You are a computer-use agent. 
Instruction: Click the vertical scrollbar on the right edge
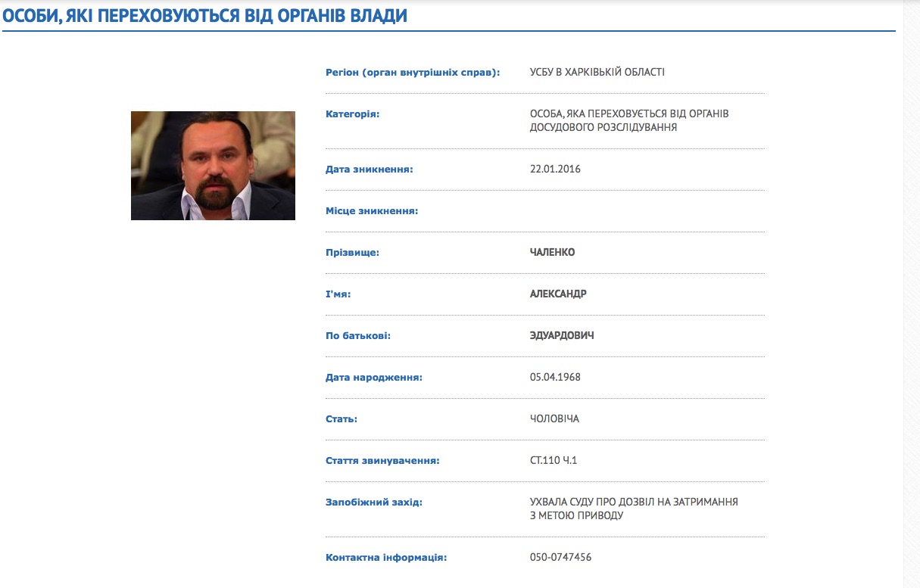coord(912,294)
